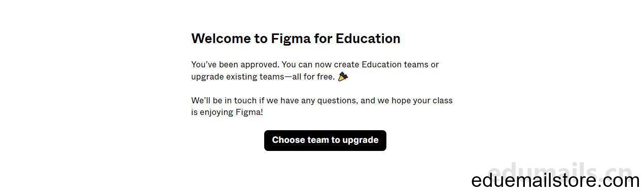Click the word "Education" in the heading

point(368,38)
